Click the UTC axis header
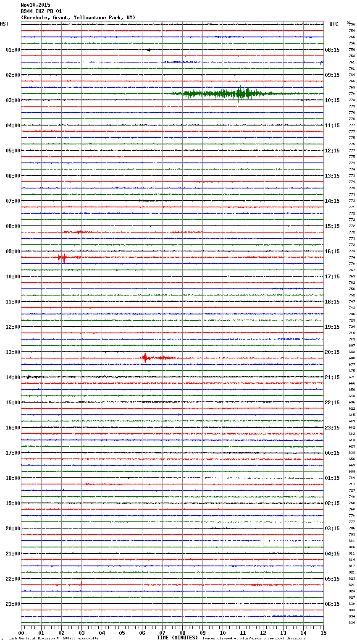Viewport: 357px width, 644px height. [x=334, y=24]
